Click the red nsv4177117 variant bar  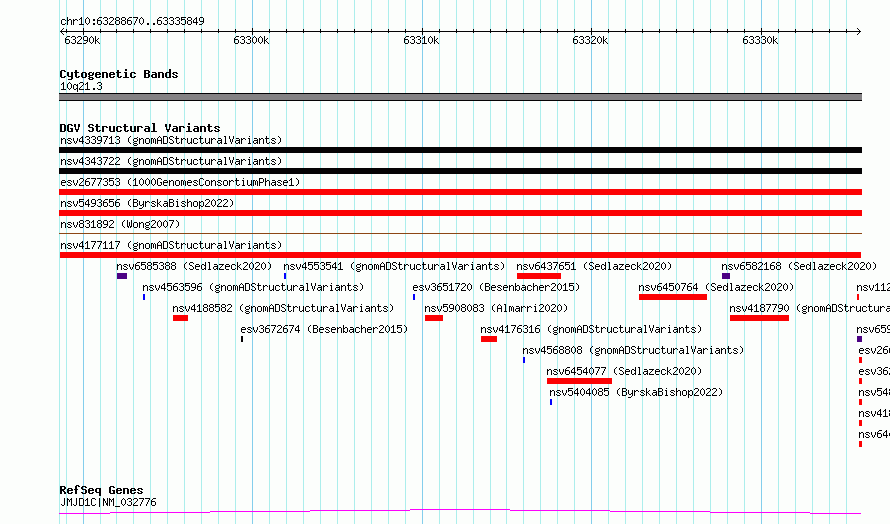(x=460, y=255)
